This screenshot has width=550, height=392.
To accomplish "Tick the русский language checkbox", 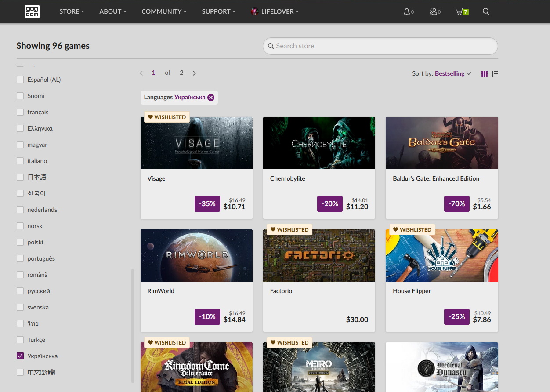I will click(20, 291).
